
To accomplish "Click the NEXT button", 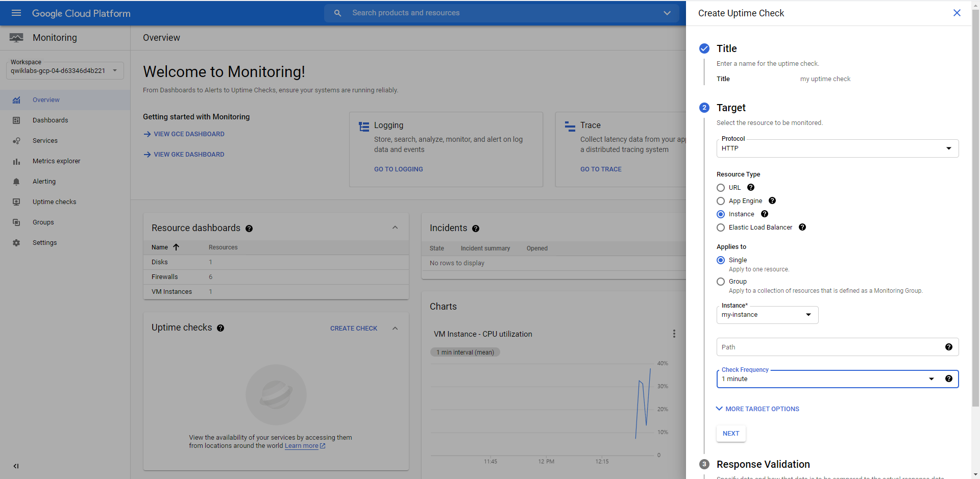I will [731, 434].
